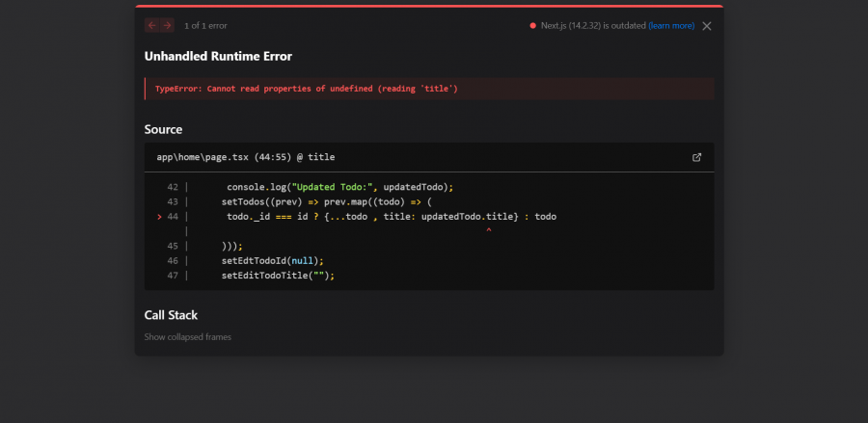Open source file in editor icon
This screenshot has width=868, height=423.
(x=697, y=157)
